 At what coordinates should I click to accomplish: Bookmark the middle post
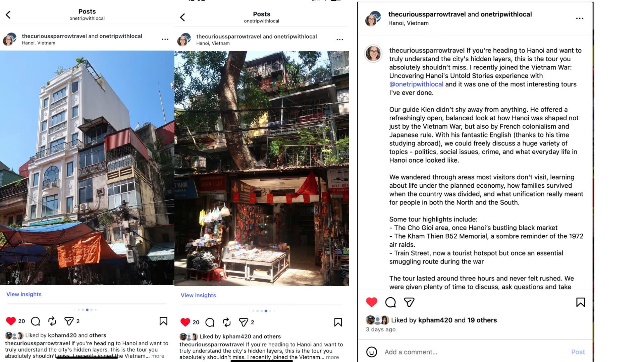[x=338, y=322]
